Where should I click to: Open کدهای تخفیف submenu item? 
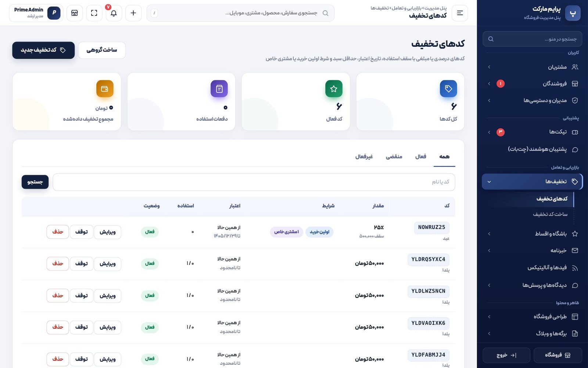point(552,199)
